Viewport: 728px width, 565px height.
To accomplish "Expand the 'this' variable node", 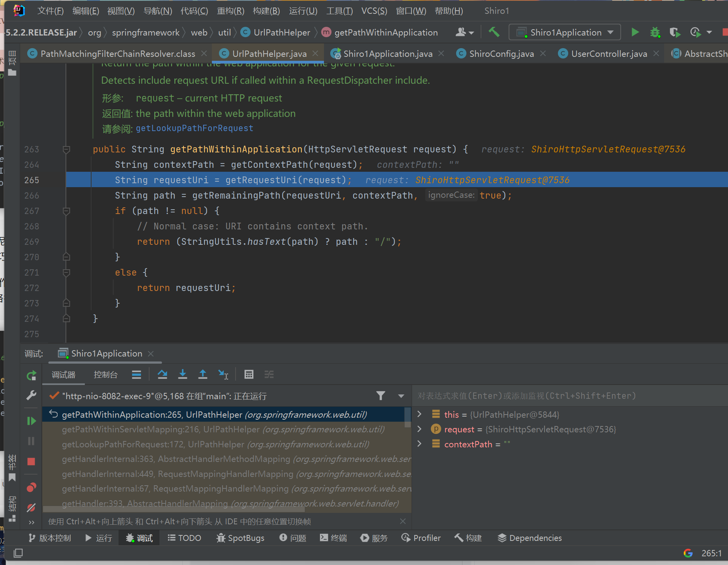I will pyautogui.click(x=419, y=414).
